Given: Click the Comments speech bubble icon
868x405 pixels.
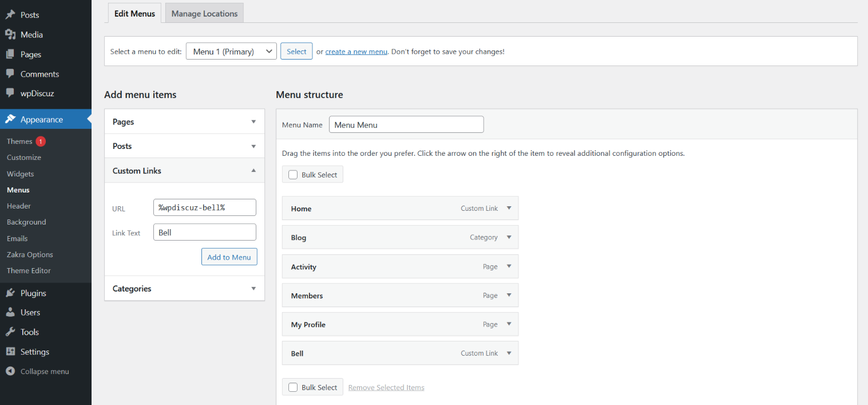Looking at the screenshot, I should (10, 74).
